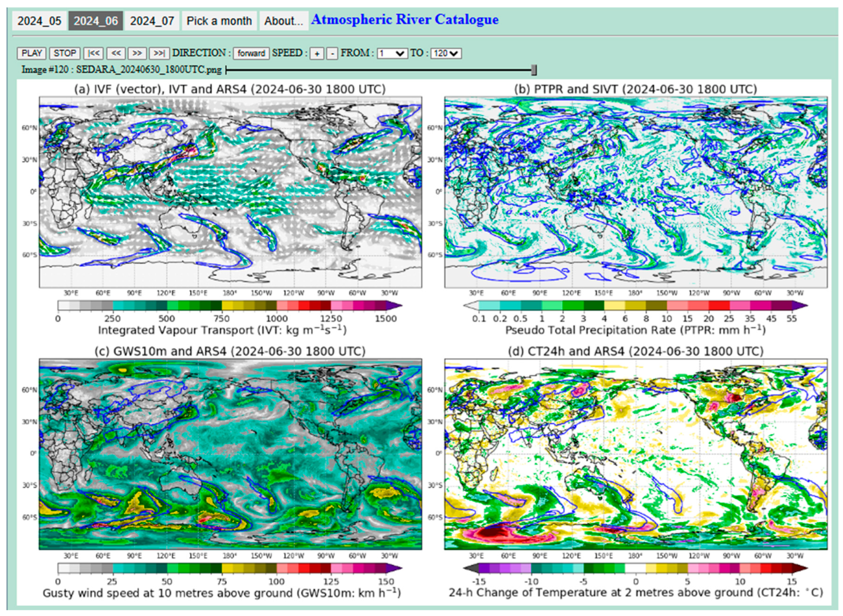Image resolution: width=843 pixels, height=616 pixels.
Task: Open the About... page
Action: click(284, 21)
